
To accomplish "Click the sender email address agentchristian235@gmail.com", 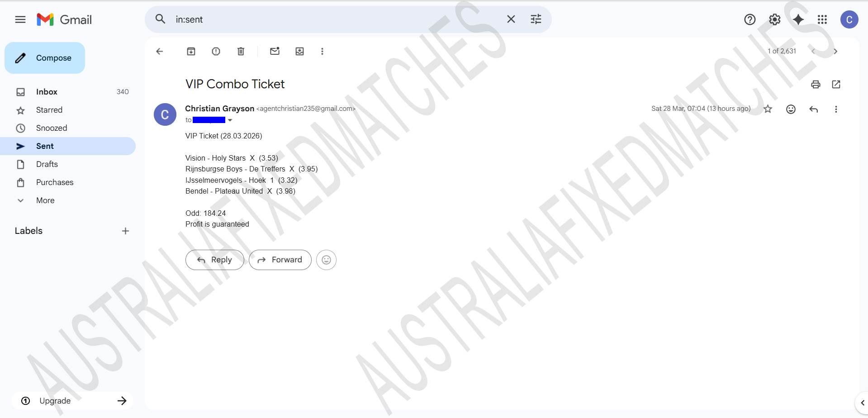I will click(x=306, y=109).
